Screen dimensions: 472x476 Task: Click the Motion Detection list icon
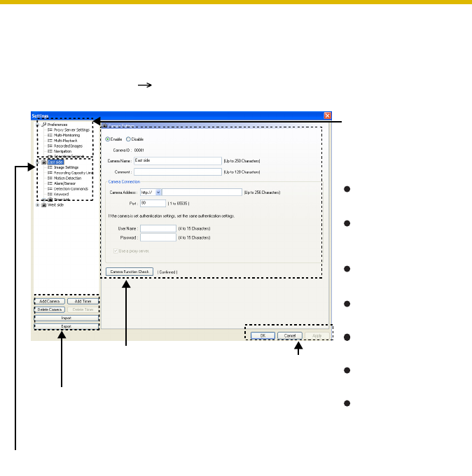[50, 178]
